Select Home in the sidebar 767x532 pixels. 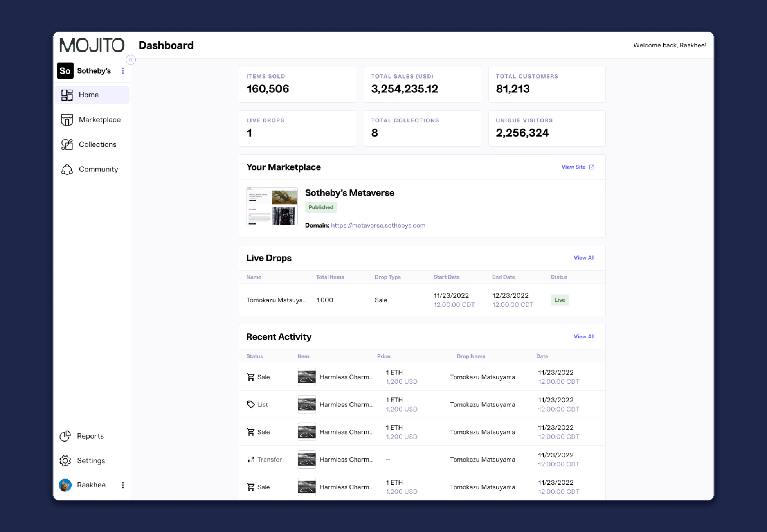pos(92,95)
